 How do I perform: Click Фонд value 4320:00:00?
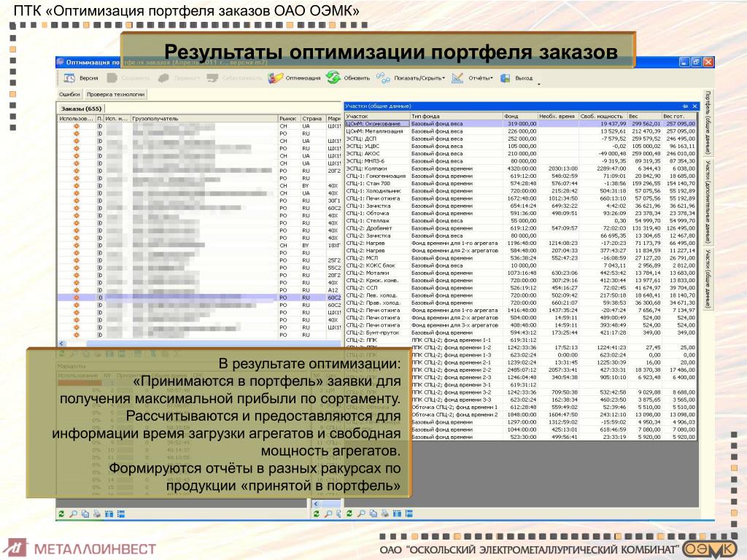tap(519, 168)
